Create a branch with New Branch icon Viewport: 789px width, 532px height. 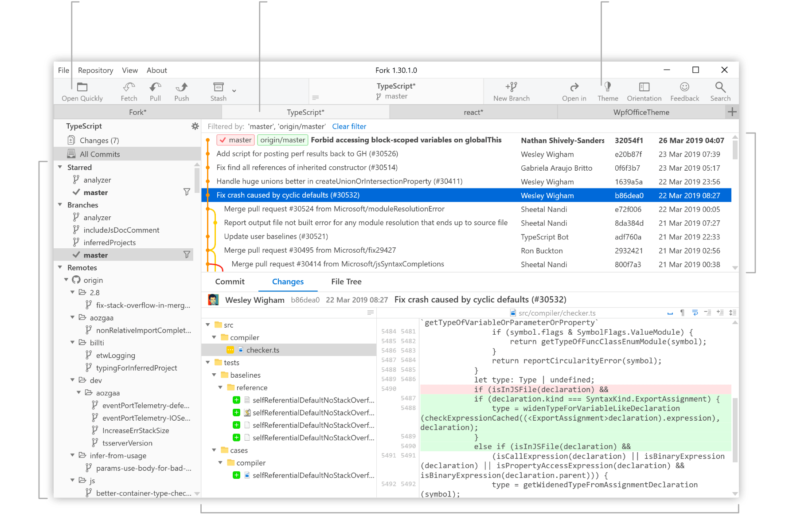(x=511, y=87)
